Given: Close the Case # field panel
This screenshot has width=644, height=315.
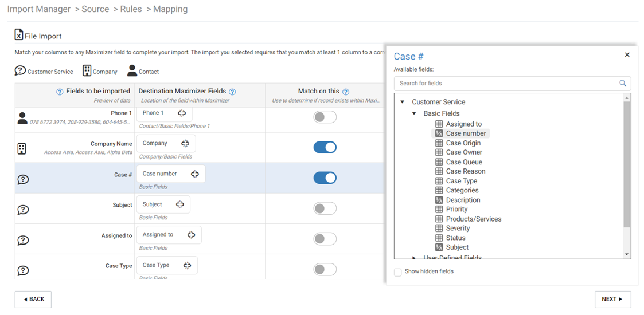Looking at the screenshot, I should tap(627, 54).
